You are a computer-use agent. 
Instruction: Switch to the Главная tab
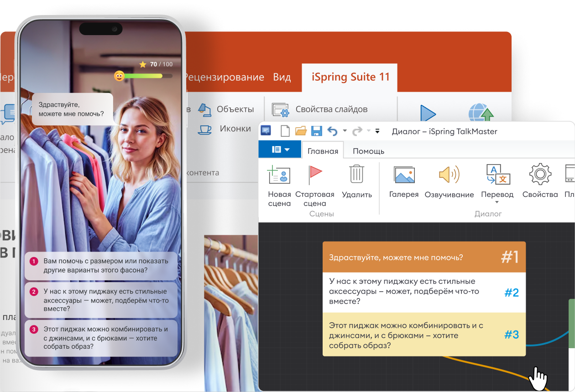(323, 151)
